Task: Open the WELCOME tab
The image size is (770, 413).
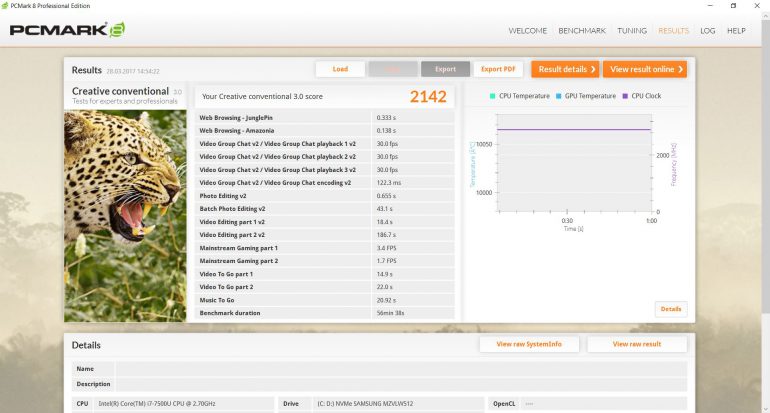Action: pyautogui.click(x=527, y=30)
